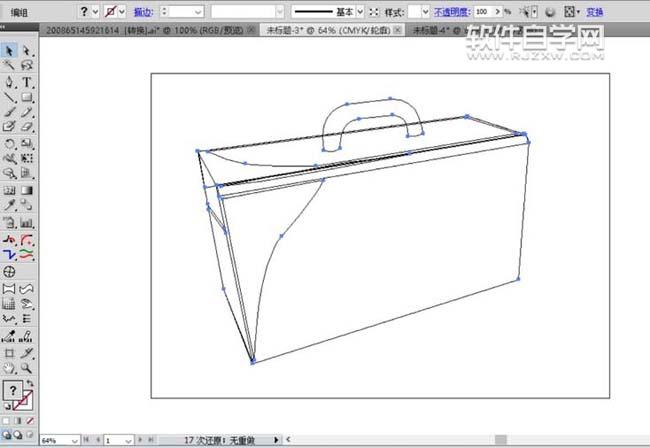Choose the Type tool
This screenshot has height=448, width=650.
coord(27,82)
